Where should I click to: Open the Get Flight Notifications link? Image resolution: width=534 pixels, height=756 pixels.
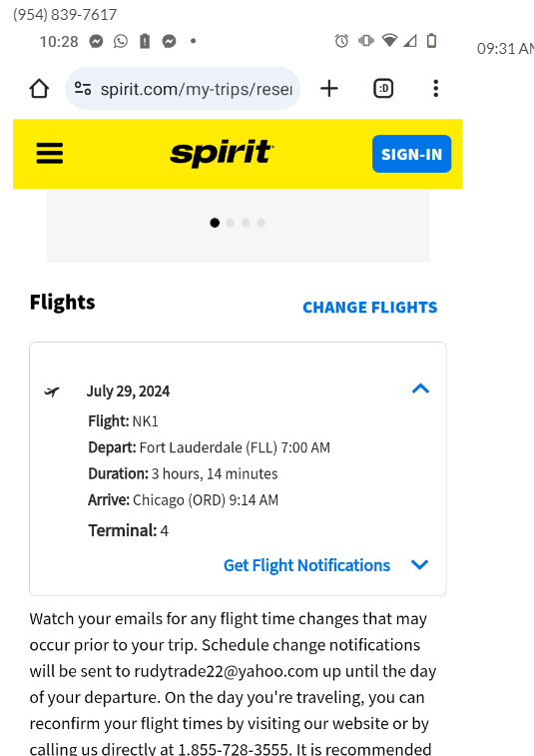(x=306, y=565)
